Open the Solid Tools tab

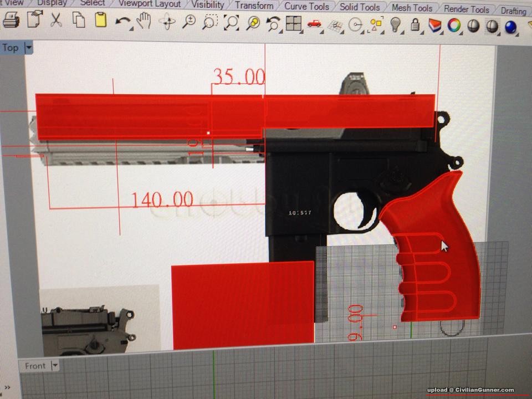[359, 7]
